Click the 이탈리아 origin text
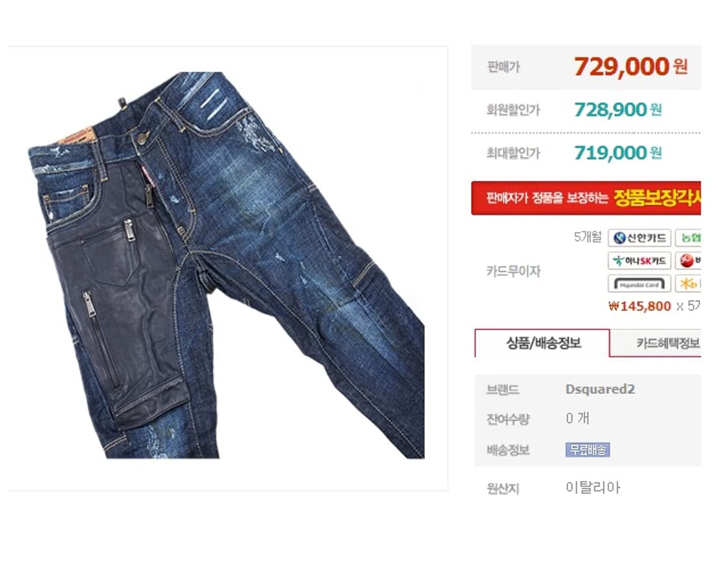728x582 pixels. tap(593, 488)
